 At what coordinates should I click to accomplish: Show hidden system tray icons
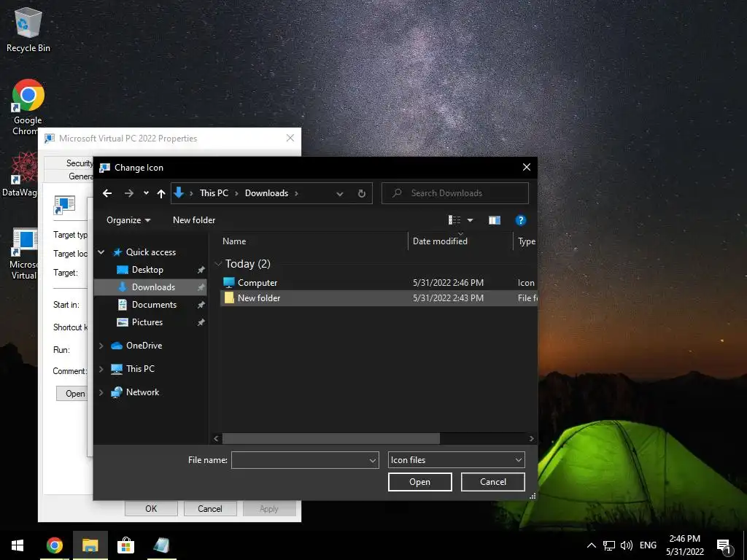tap(591, 545)
